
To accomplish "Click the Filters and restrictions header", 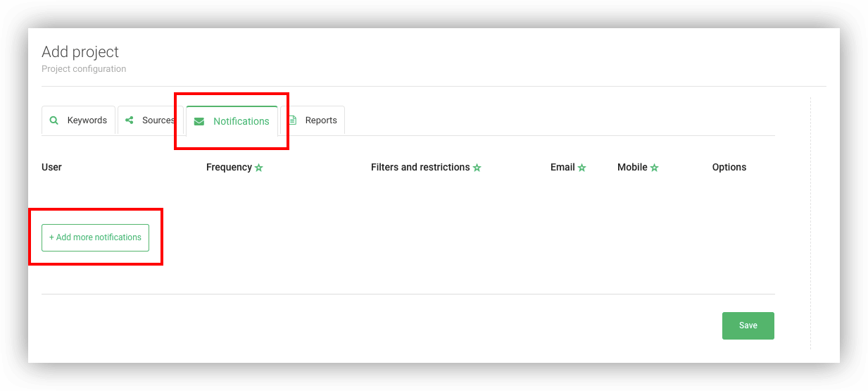I will pos(420,167).
